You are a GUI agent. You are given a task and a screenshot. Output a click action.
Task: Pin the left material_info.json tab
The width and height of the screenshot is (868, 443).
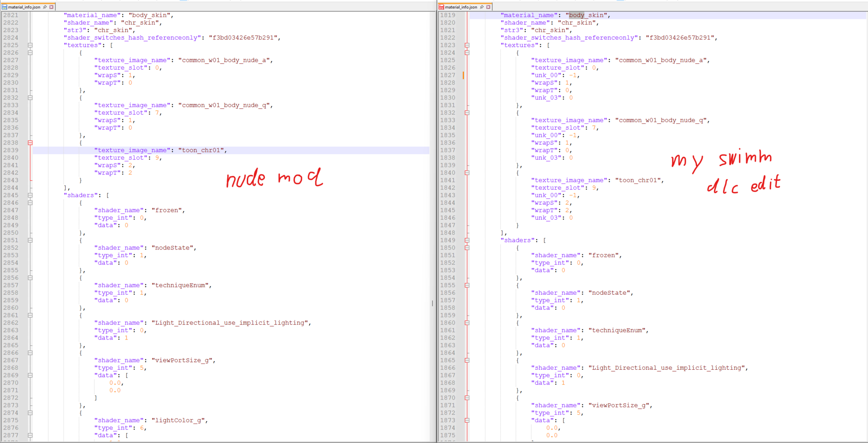coord(45,7)
